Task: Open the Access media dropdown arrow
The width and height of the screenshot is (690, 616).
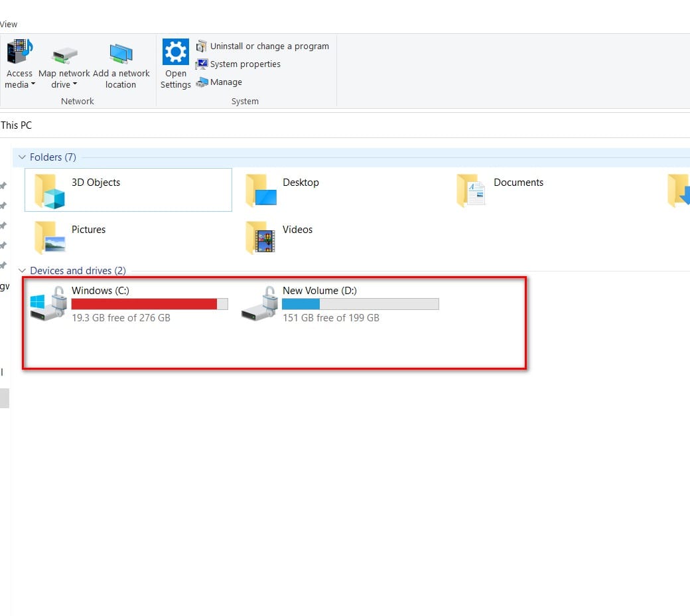Action: tap(33, 84)
